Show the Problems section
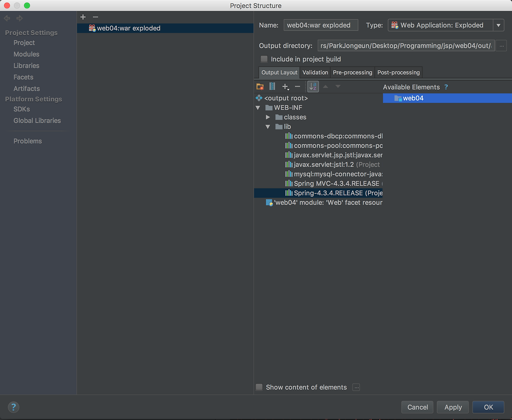The width and height of the screenshot is (512, 420). [x=28, y=141]
